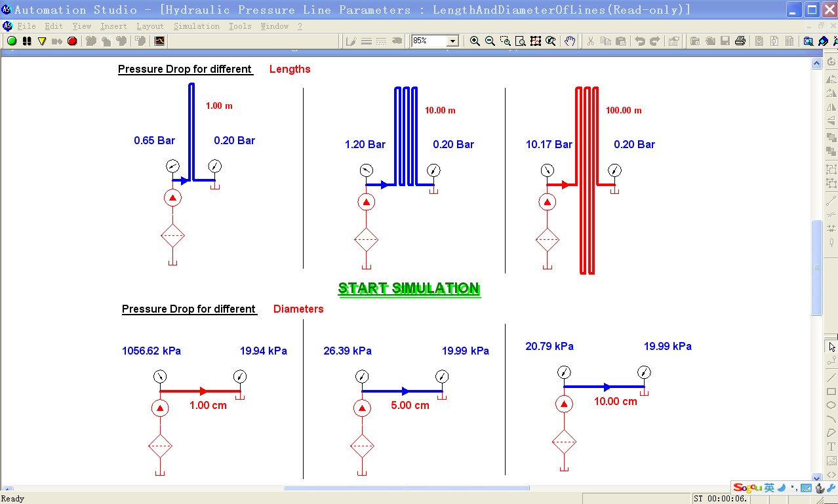This screenshot has width=838, height=504.
Task: Click the zoom out magnifier icon
Action: point(490,41)
